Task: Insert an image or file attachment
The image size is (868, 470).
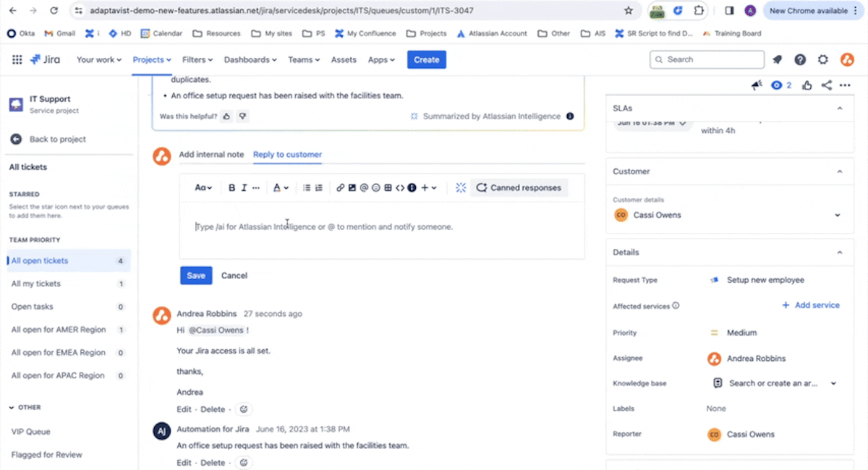Action: tap(352, 188)
